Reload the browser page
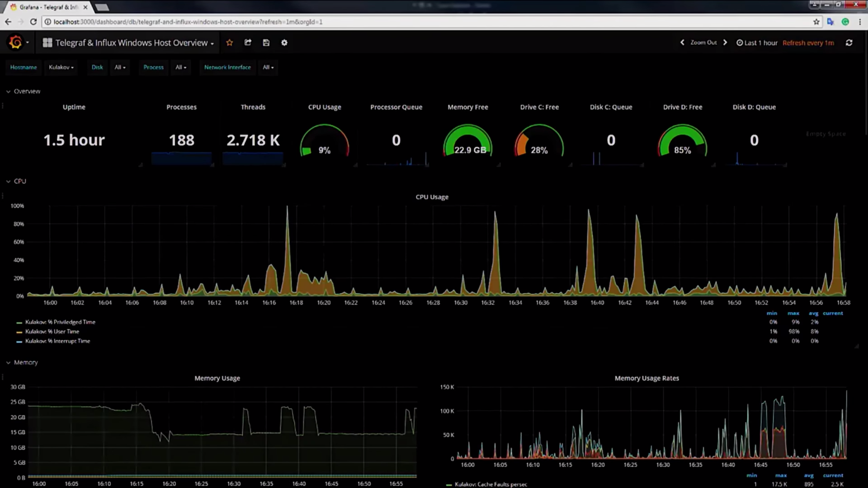This screenshot has width=868, height=488. pos(33,22)
